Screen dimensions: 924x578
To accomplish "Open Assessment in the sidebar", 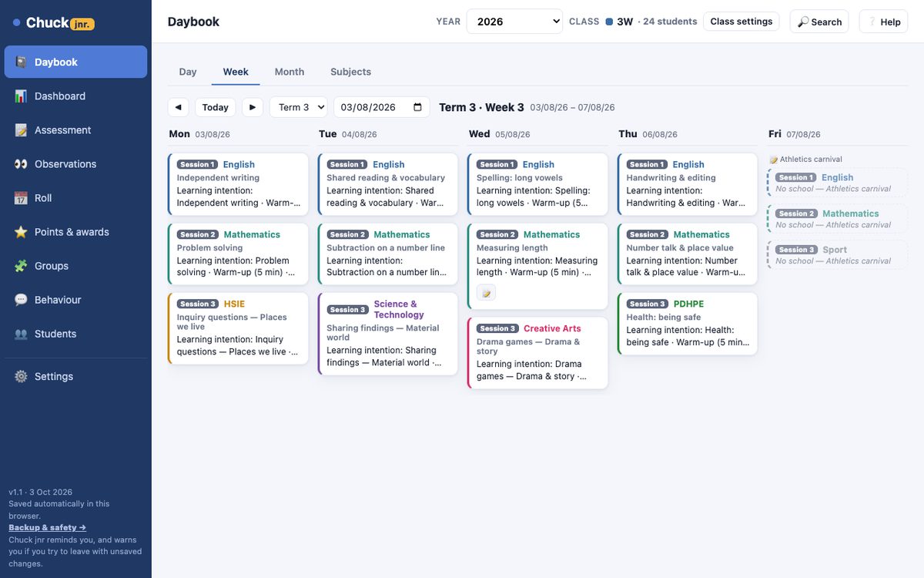I will tap(75, 129).
